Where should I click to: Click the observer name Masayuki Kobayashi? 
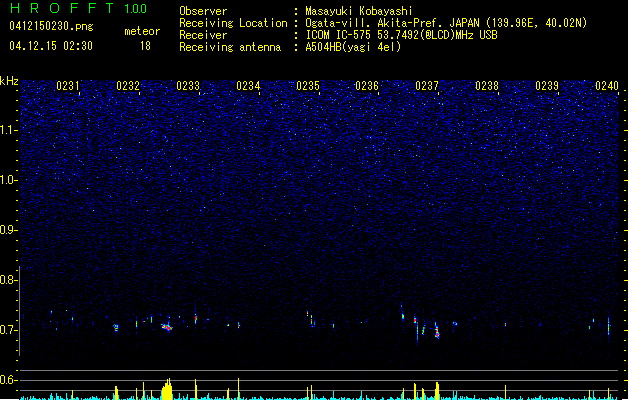pos(358,11)
